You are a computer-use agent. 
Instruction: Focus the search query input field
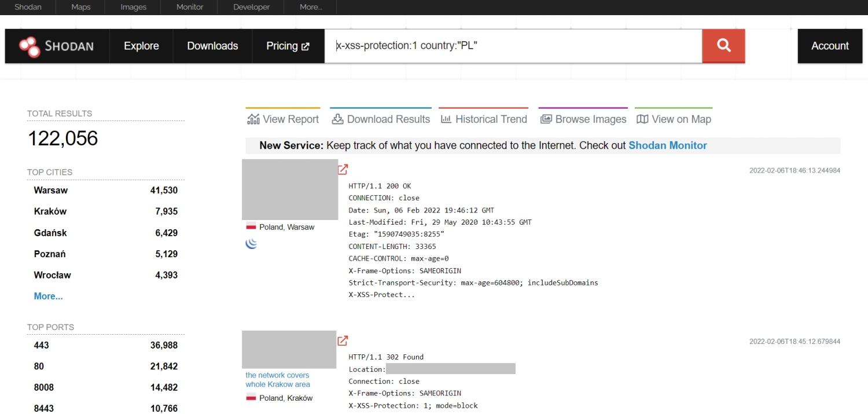pyautogui.click(x=513, y=46)
